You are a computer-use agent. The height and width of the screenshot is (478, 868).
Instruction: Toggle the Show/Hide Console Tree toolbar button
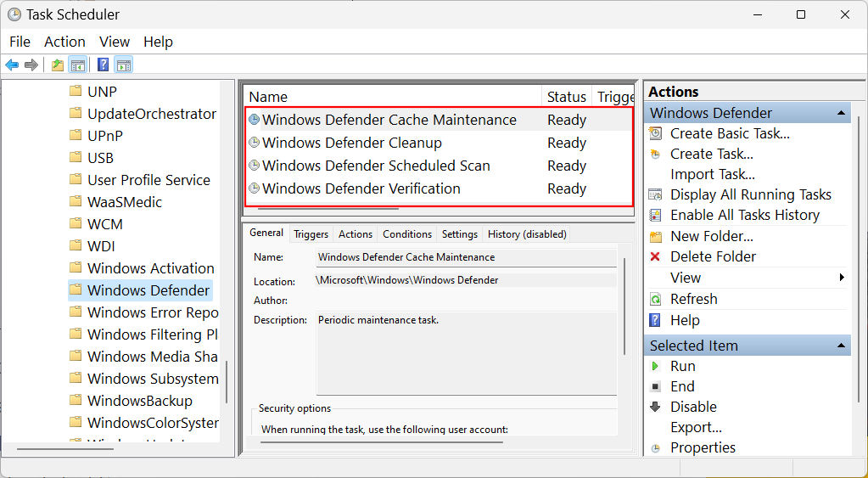click(77, 65)
